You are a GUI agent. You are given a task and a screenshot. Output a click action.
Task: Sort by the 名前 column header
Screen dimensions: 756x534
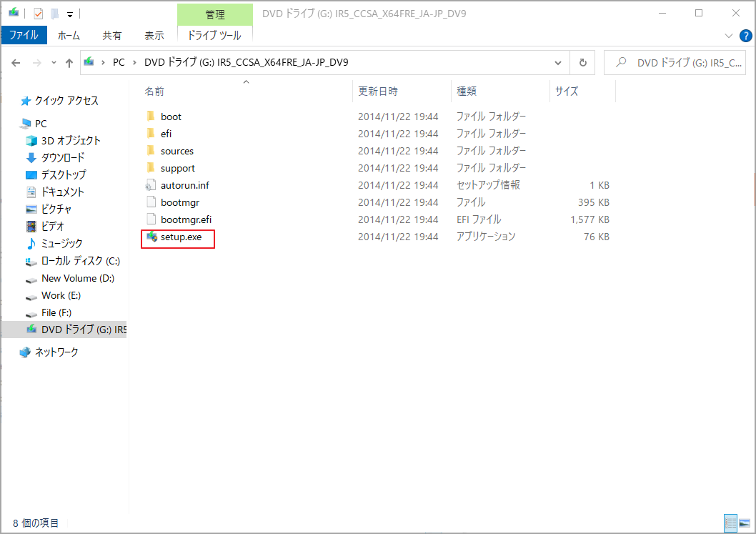click(x=246, y=92)
